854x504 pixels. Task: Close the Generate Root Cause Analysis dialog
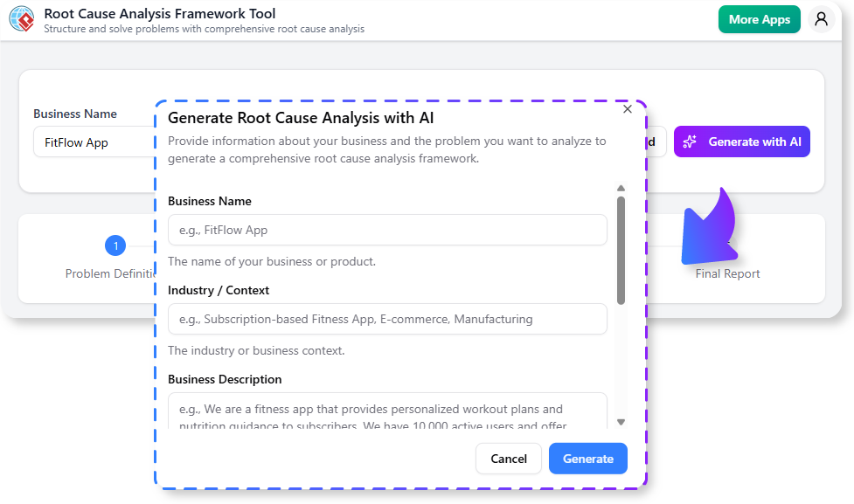click(627, 108)
